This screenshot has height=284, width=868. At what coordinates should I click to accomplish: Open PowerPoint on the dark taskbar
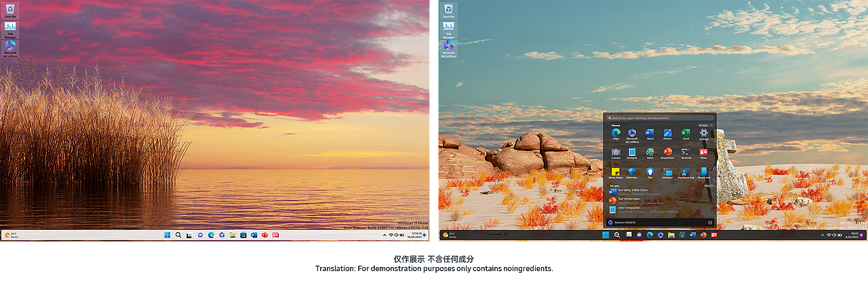[x=703, y=235]
